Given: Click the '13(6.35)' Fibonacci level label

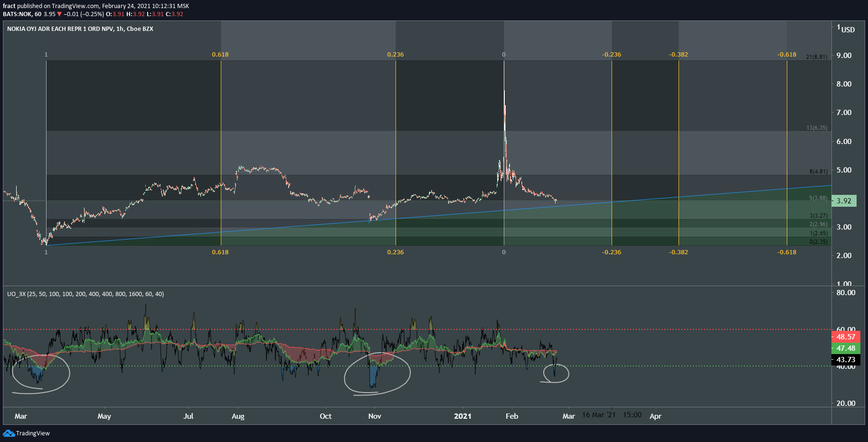Looking at the screenshot, I should point(817,128).
